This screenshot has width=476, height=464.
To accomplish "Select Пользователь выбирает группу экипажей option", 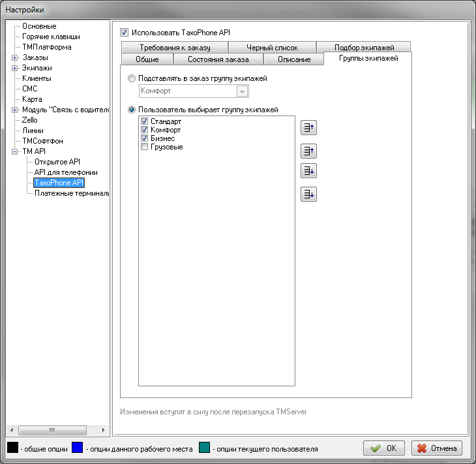I will pos(132,110).
